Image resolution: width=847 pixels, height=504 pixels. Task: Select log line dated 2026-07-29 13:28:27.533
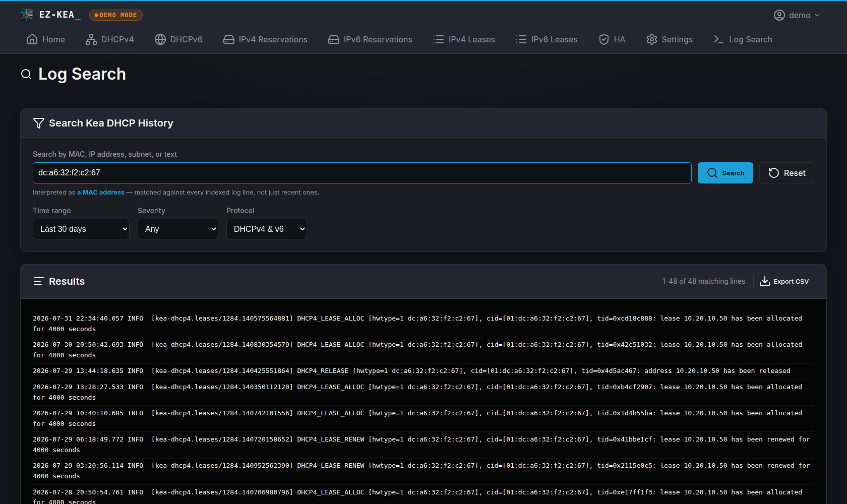coord(423,392)
